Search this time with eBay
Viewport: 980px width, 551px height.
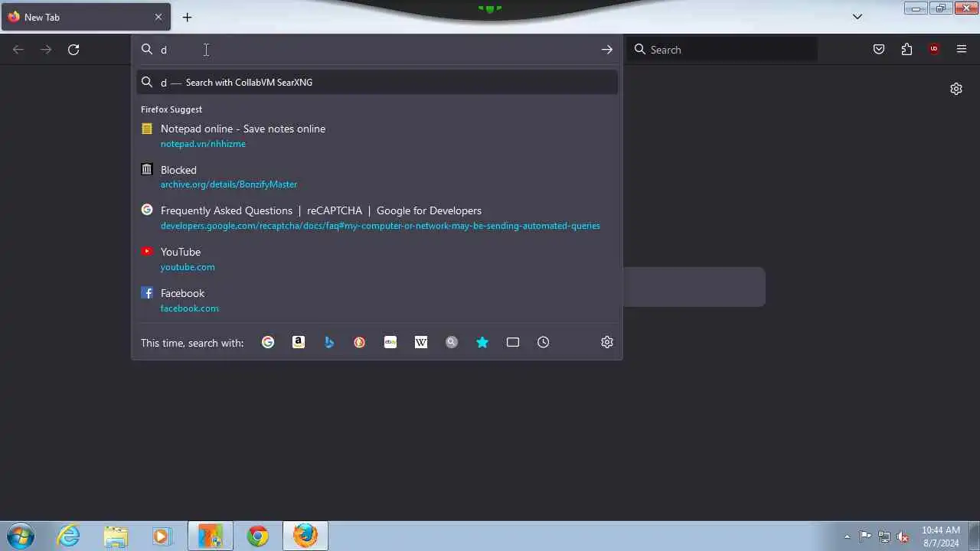(390, 342)
